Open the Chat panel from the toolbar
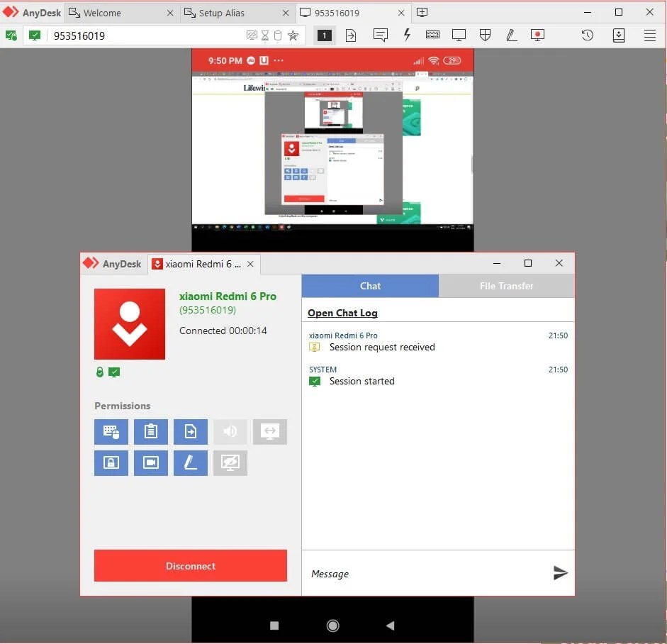 [381, 35]
